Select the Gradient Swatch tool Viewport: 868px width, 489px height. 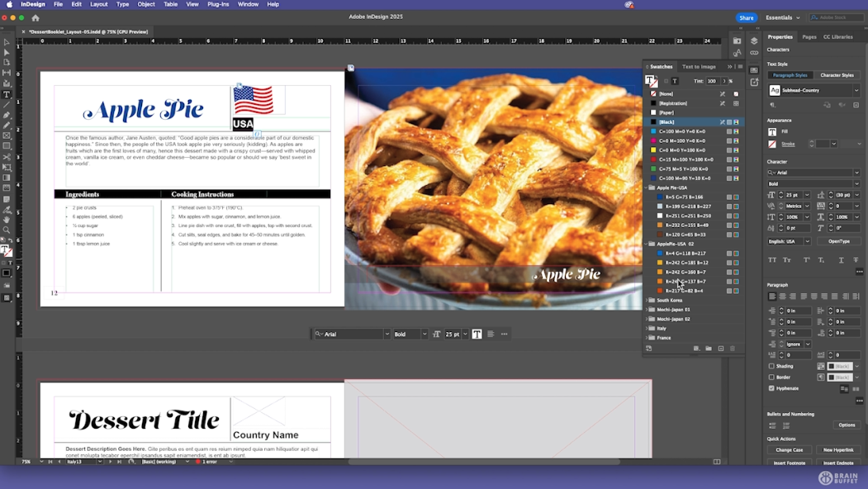pos(7,178)
